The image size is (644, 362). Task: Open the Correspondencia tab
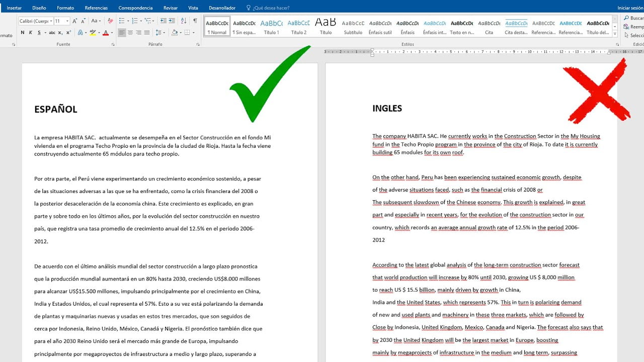click(x=135, y=8)
